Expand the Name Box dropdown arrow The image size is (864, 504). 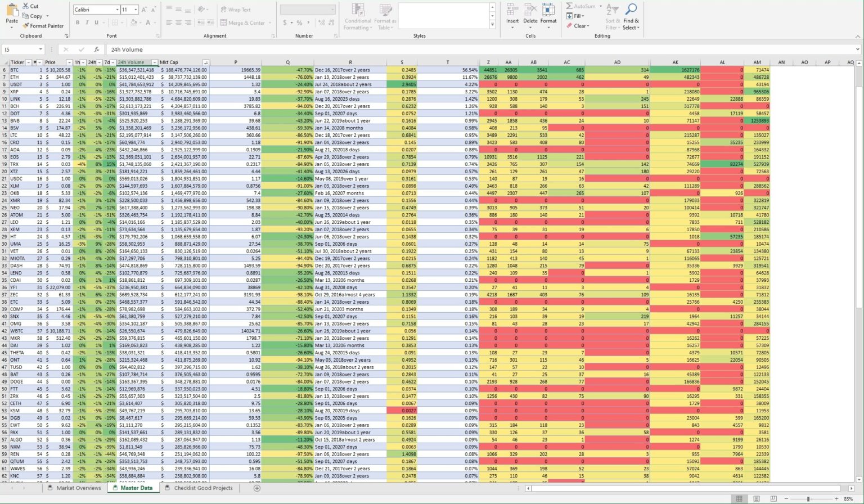(40, 49)
